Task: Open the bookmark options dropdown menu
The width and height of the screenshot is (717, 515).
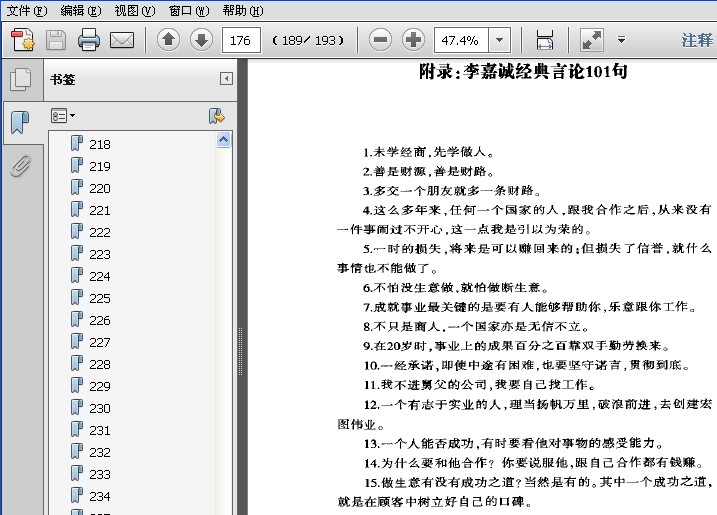Action: click(x=63, y=116)
